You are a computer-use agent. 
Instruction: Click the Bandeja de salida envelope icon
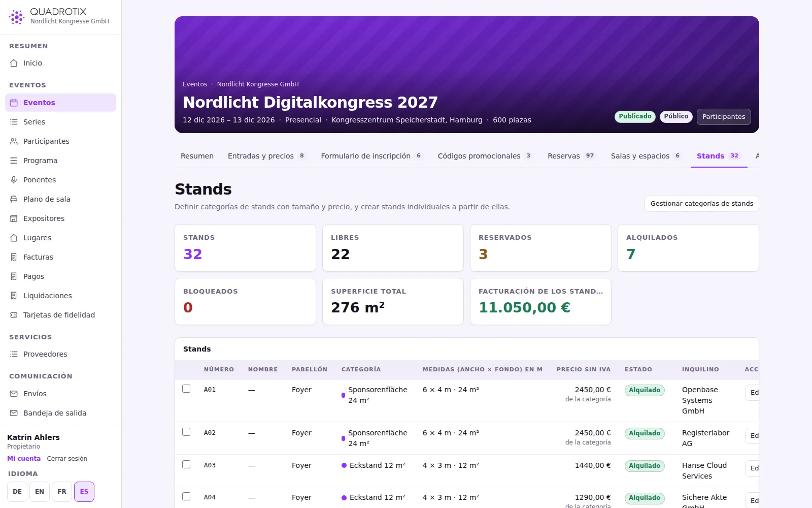coord(14,413)
